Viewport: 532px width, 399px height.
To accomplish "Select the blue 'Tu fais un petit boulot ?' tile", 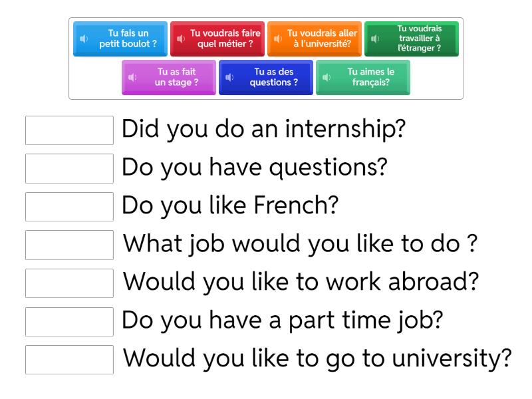I will click(x=128, y=39).
